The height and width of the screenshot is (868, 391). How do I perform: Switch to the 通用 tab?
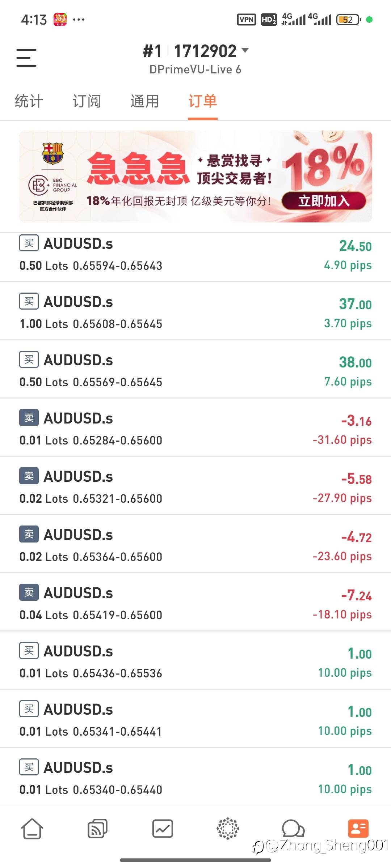point(145,101)
